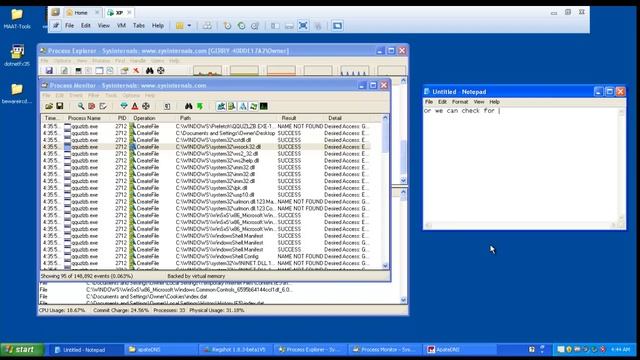Viewport: 640px width, 360px height.
Task: Click the CPU usage mini graph in Process Explorer
Action: [x=207, y=71]
